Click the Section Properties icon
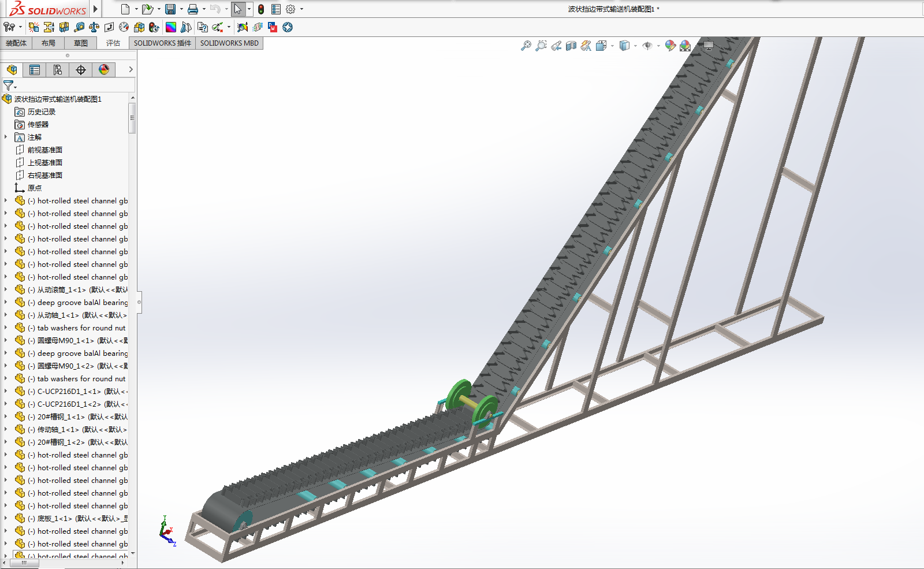924x569 pixels. [x=109, y=27]
